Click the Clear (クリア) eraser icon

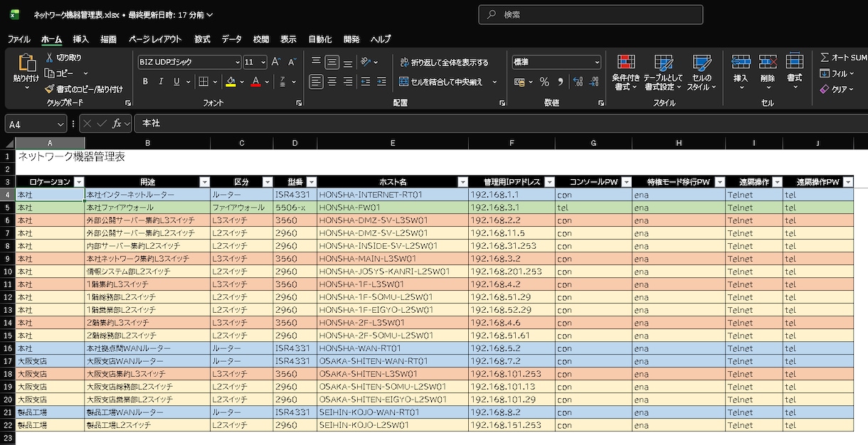coord(825,90)
